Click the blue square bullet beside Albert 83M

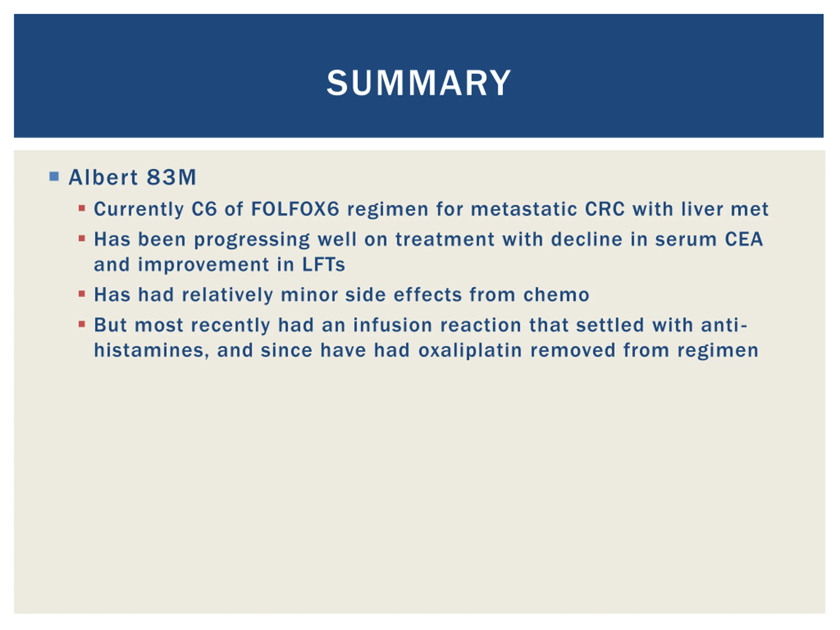coord(54,177)
